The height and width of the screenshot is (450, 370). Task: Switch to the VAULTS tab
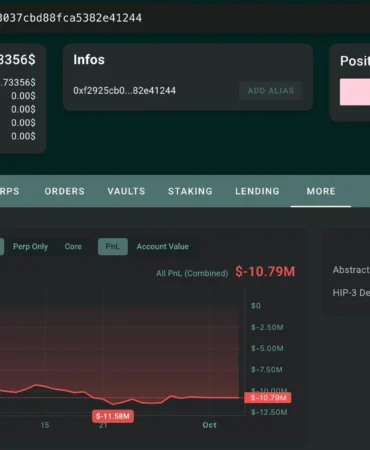[x=126, y=191]
